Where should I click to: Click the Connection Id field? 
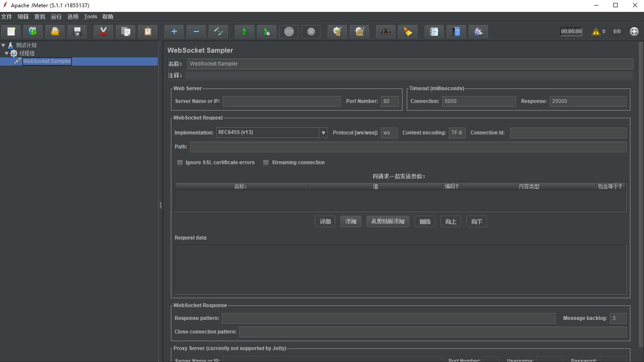[x=568, y=133]
